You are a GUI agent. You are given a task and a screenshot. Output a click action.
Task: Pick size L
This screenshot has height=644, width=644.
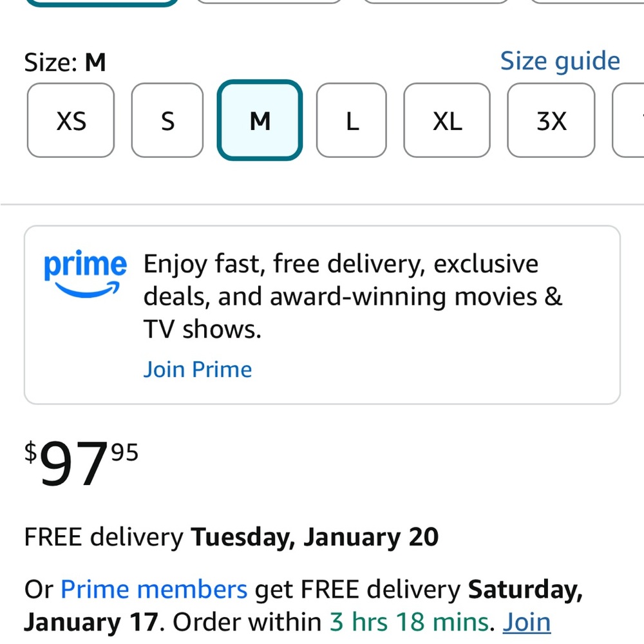coord(352,120)
